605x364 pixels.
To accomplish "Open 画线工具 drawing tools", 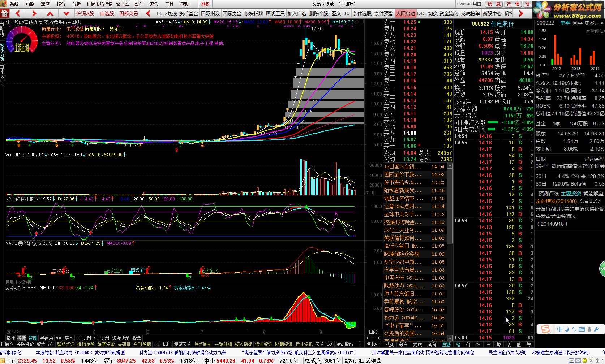I will pyautogui.click(x=275, y=13).
